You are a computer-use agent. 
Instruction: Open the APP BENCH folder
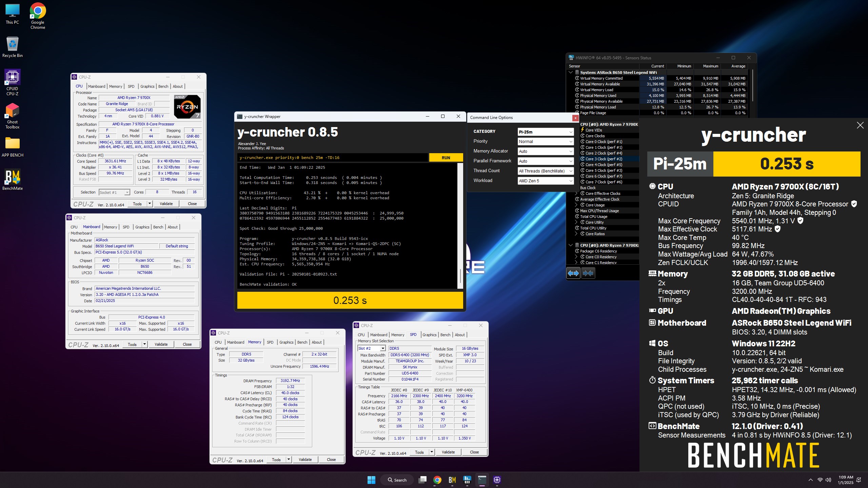pyautogui.click(x=13, y=147)
